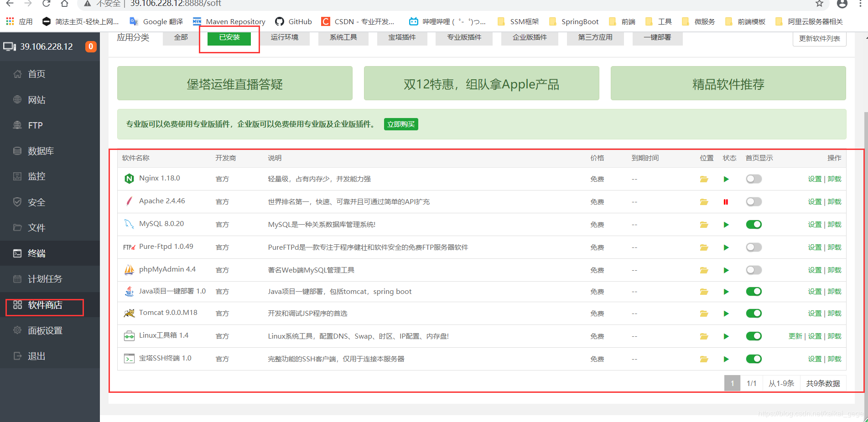Open the 堡塔运维直播答疑 banner

pyautogui.click(x=235, y=83)
